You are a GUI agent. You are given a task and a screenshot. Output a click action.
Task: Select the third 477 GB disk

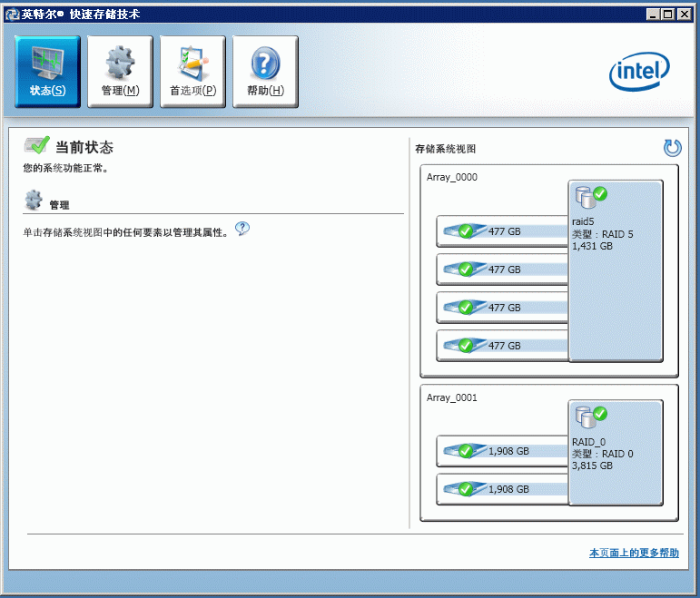click(x=502, y=308)
